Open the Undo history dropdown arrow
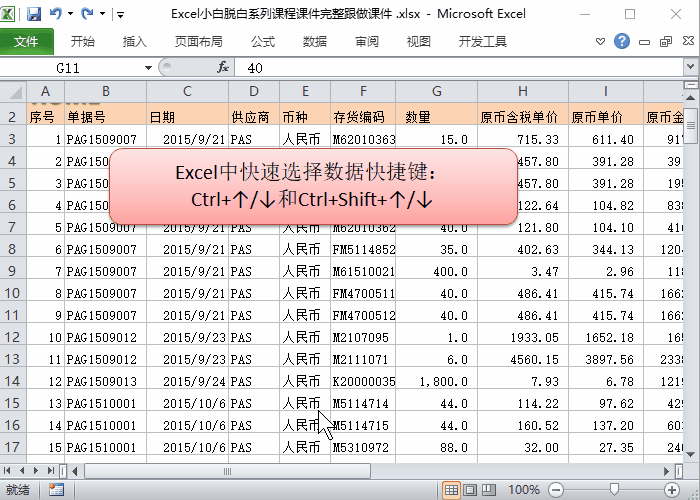The image size is (700, 500). pos(71,14)
